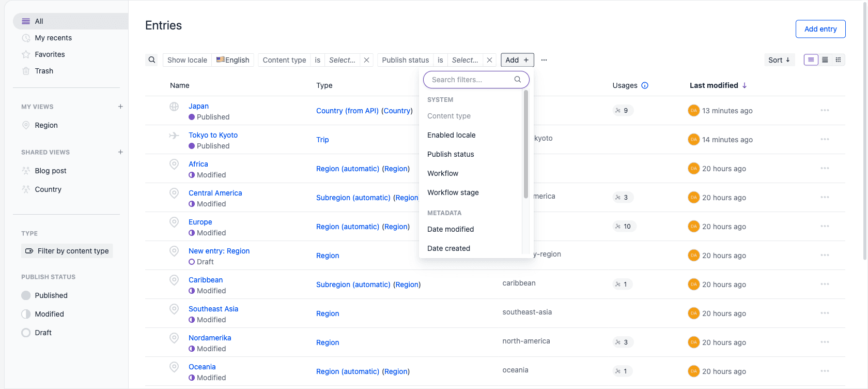Open the Japan entry link
Viewport: 868px width, 389px height.
click(x=198, y=106)
